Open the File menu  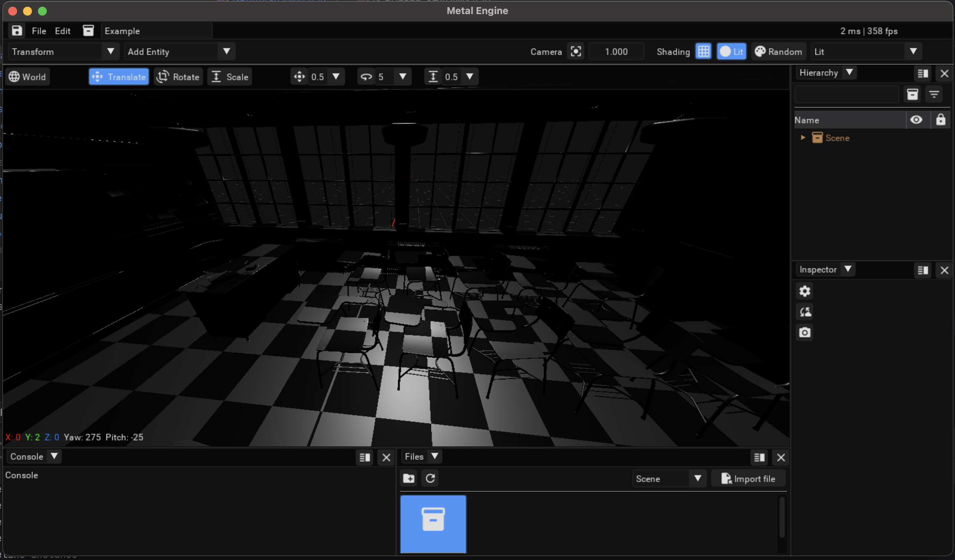tap(39, 31)
